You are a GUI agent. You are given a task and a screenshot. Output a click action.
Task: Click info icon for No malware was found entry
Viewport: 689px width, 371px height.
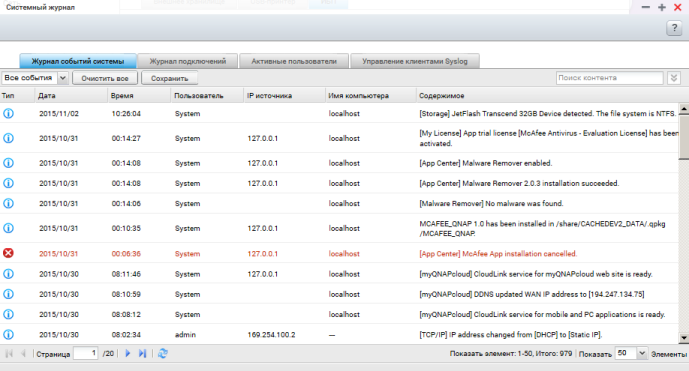(8, 203)
